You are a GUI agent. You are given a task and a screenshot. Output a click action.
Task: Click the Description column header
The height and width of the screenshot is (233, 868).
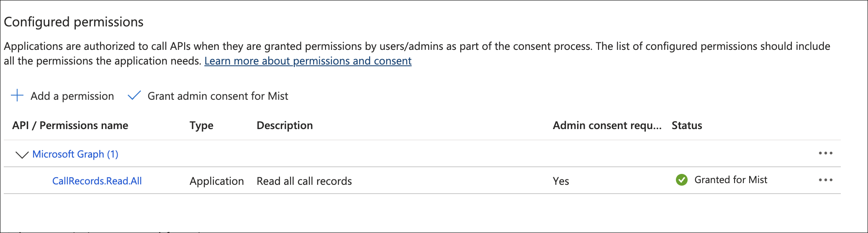(x=285, y=125)
